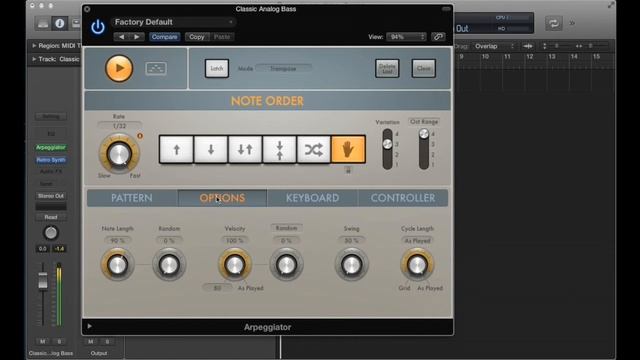Click the Oct Range slider handle
Viewport: 640px width, 360px height.
(x=424, y=134)
